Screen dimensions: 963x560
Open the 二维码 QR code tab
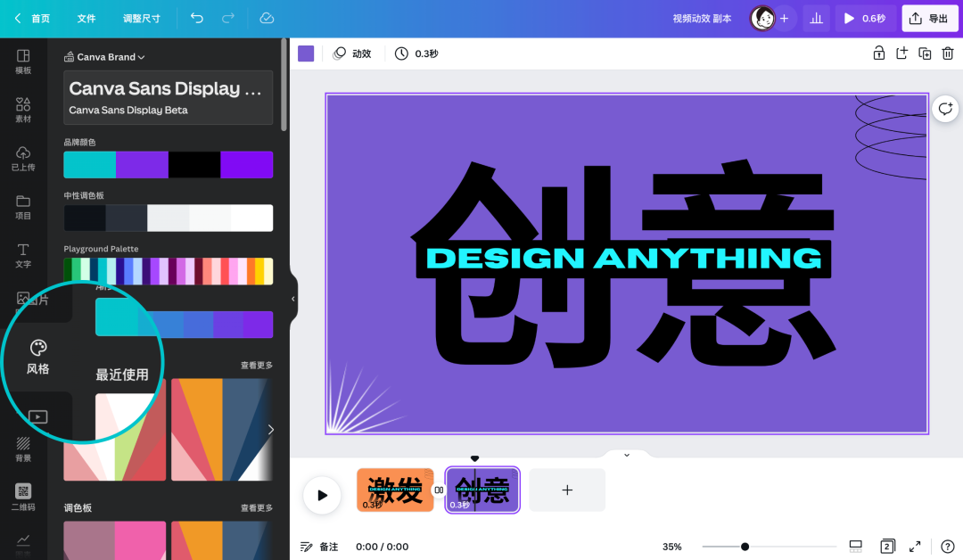point(23,498)
